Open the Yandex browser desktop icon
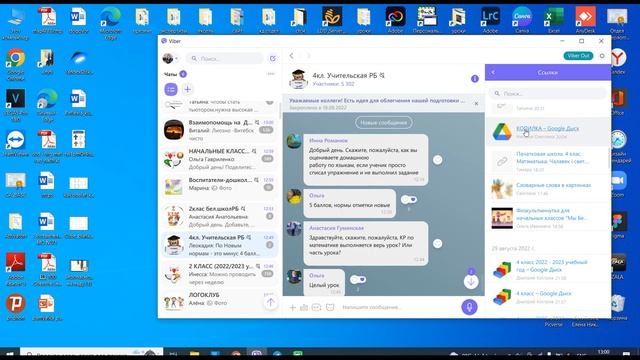The height and width of the screenshot is (360, 640). (x=618, y=61)
